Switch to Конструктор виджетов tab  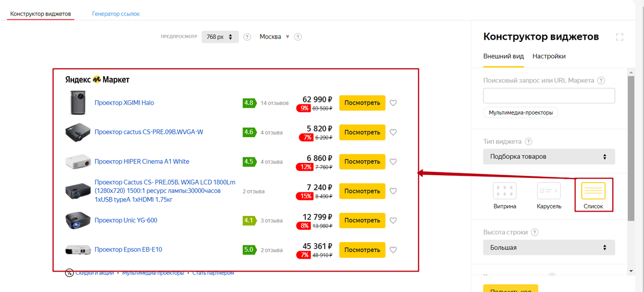click(x=41, y=13)
